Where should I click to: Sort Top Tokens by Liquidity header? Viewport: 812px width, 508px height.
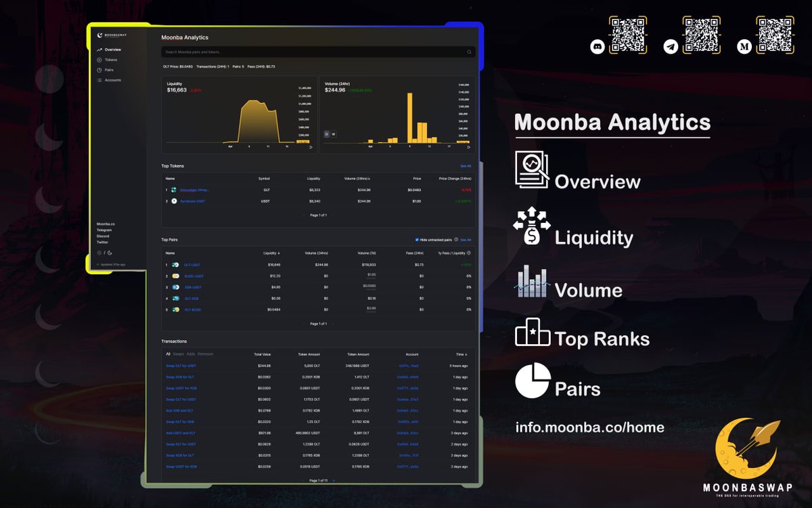click(314, 178)
